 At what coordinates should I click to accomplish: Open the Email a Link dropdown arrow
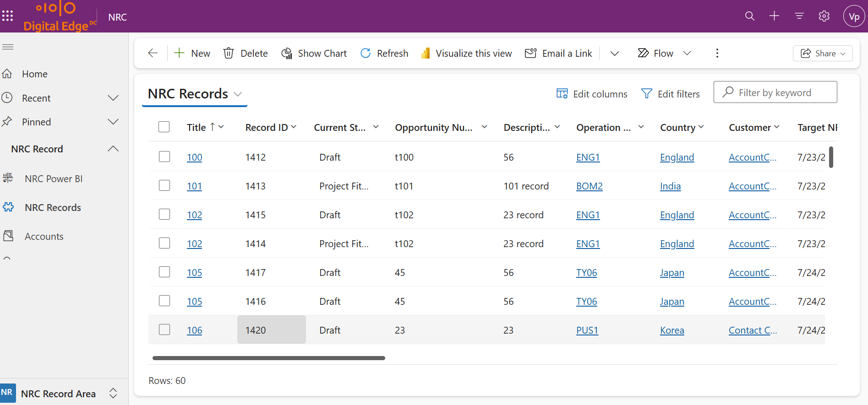(615, 54)
